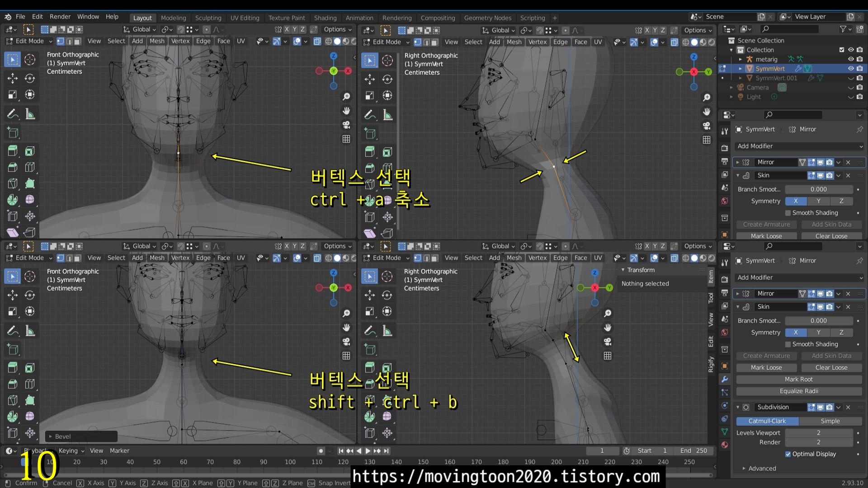Enable Smooth Shading in lower Skin modifier
868x488 pixels.
tap(788, 344)
